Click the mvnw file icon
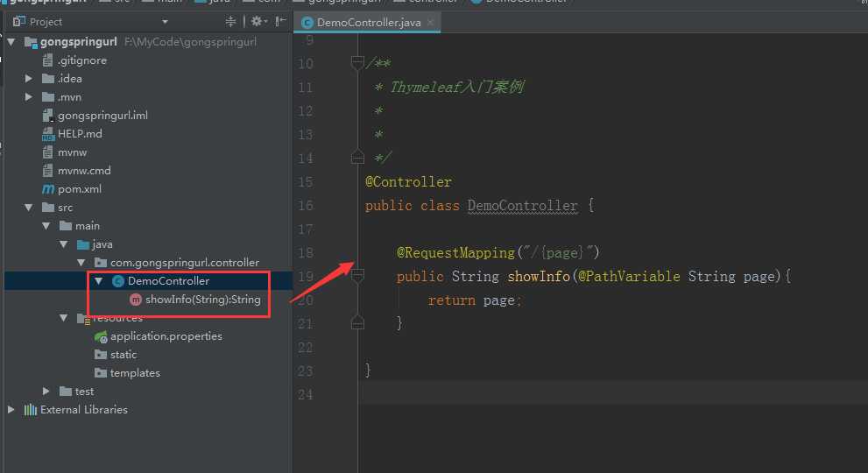This screenshot has height=473, width=868. coord(48,152)
